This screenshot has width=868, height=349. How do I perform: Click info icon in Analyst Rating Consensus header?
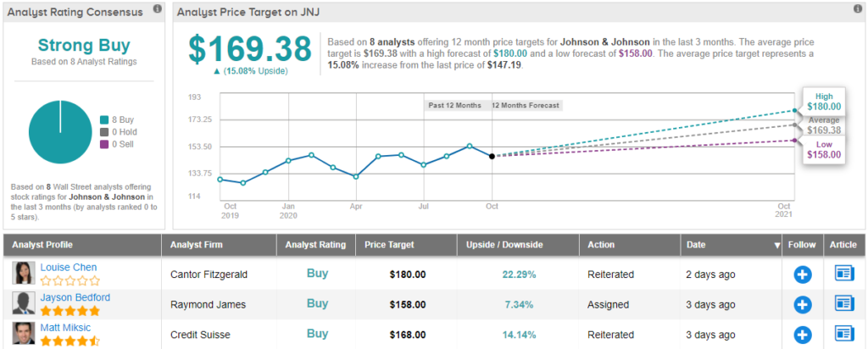point(157,9)
